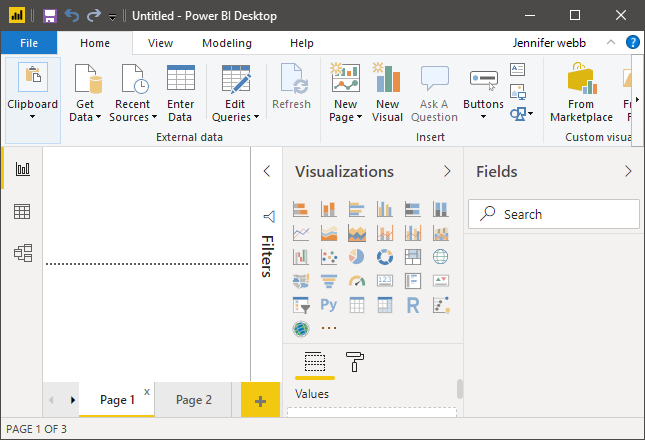Image resolution: width=645 pixels, height=440 pixels.
Task: Switch to Model view in left sidebar
Action: pos(22,253)
